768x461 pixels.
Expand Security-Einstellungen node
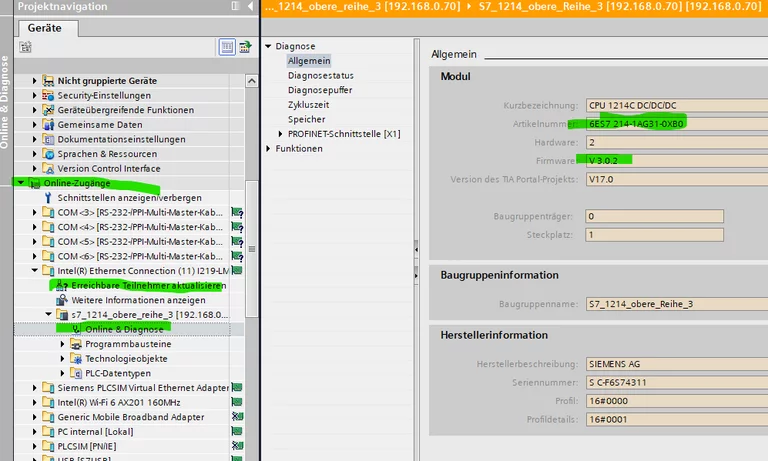34,96
